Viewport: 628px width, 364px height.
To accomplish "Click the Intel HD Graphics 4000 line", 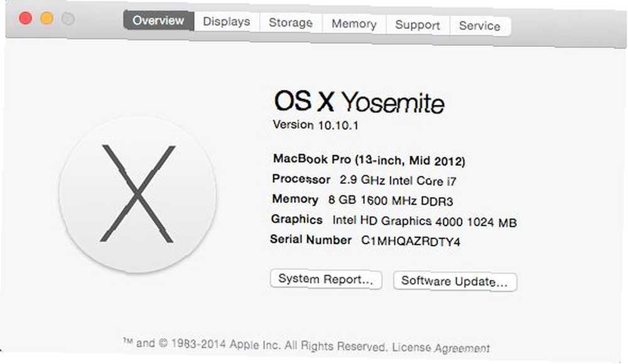I will point(394,220).
